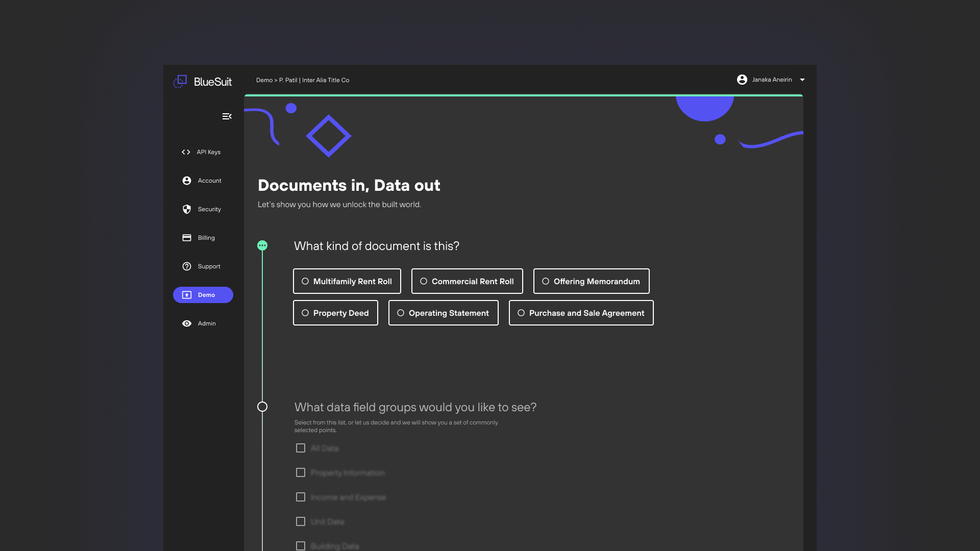The height and width of the screenshot is (551, 980).
Task: Check the All Data checkbox
Action: tap(301, 448)
